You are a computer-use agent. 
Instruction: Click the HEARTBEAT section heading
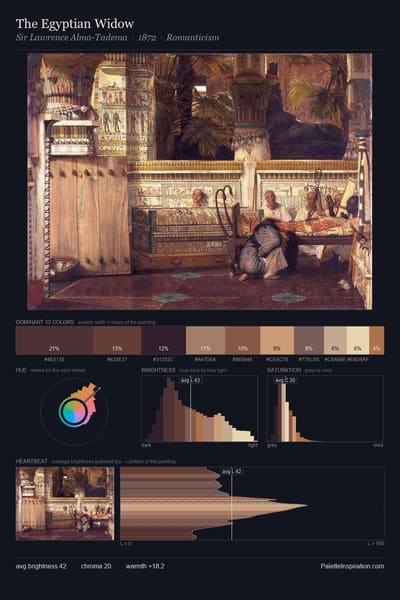click(x=32, y=461)
